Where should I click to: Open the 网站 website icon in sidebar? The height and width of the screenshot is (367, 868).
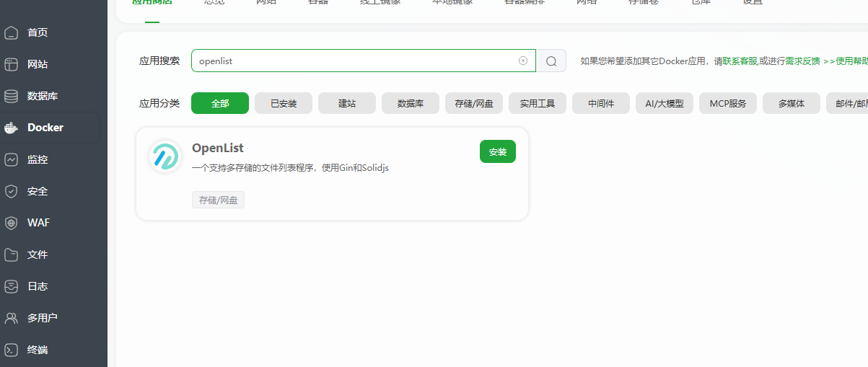tap(11, 64)
